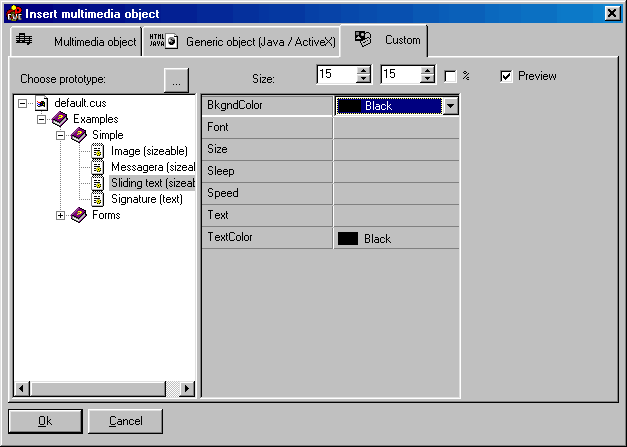Image resolution: width=627 pixels, height=447 pixels.
Task: Open the Generic object (Java / ActiveX) tab
Action: [241, 42]
